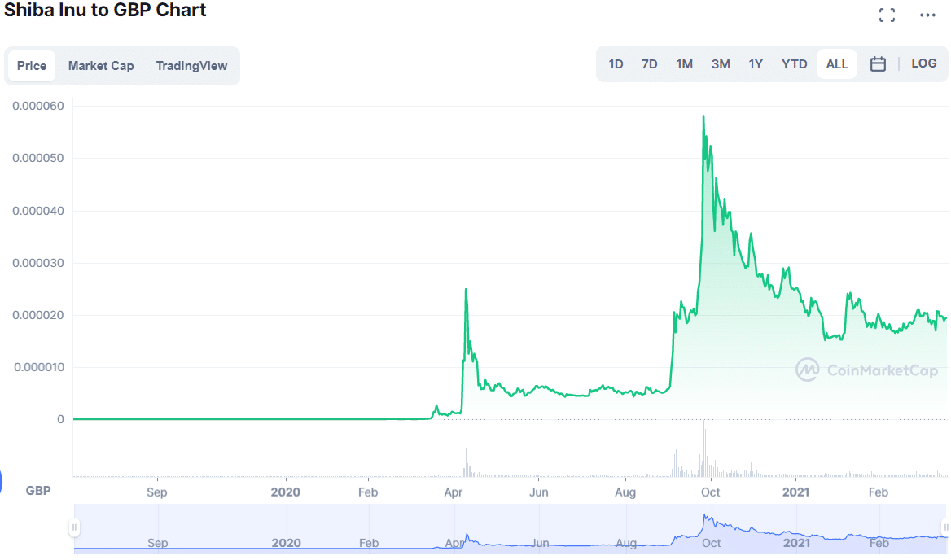Select the 1M time range
951x560 pixels.
coord(684,63)
